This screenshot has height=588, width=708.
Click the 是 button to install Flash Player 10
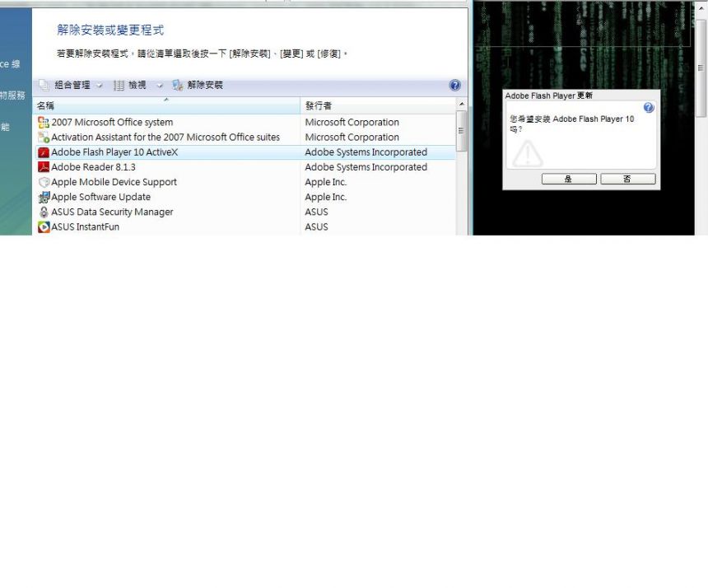(x=569, y=179)
